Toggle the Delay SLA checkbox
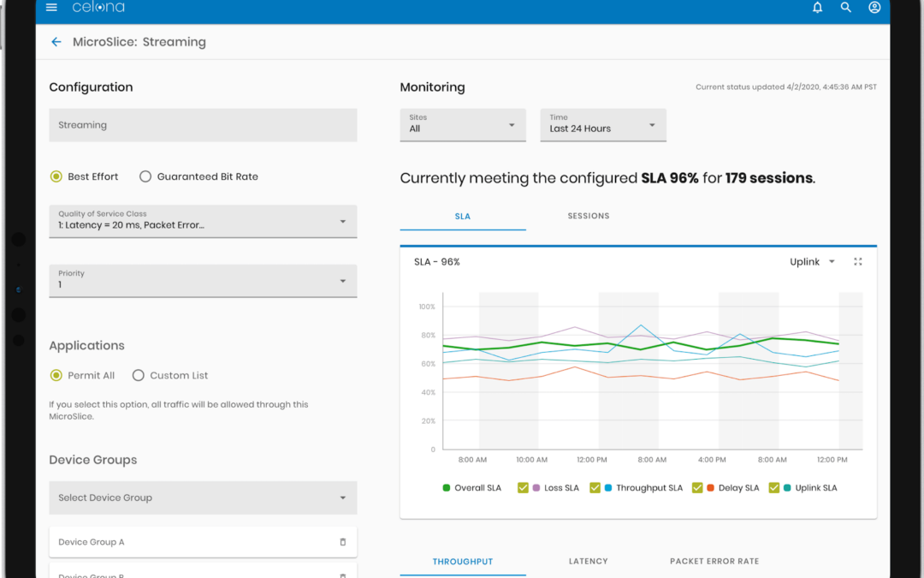 point(697,488)
